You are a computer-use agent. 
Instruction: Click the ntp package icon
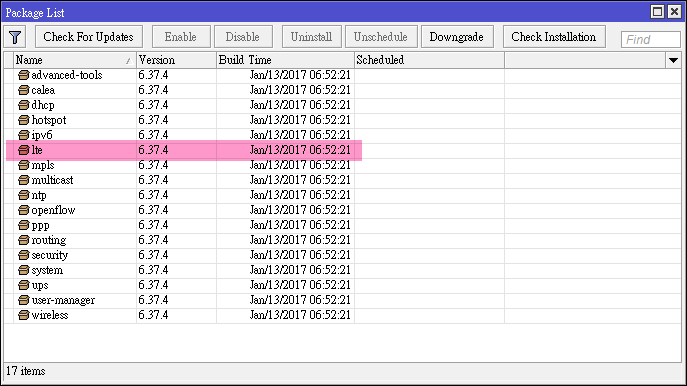[x=24, y=195]
